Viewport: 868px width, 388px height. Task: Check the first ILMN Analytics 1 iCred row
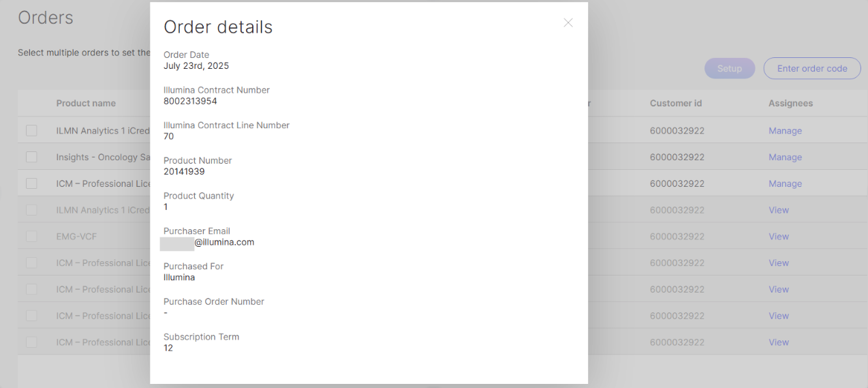pos(31,131)
